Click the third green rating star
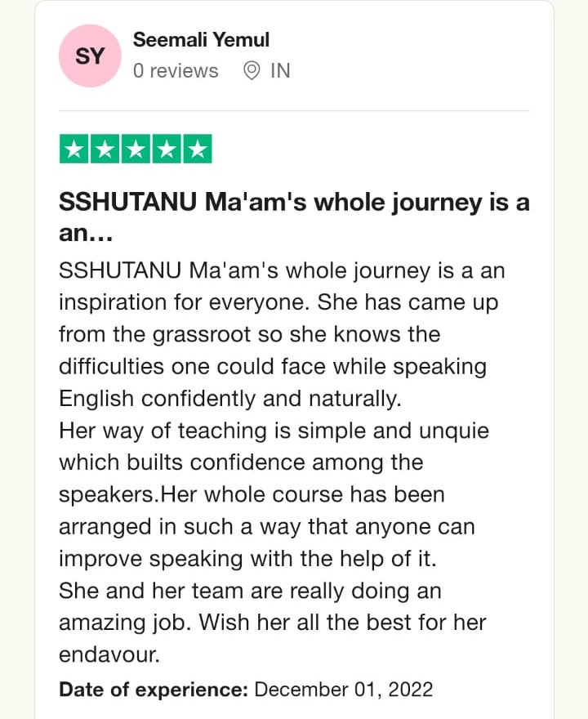The width and height of the screenshot is (588, 719). [x=136, y=150]
